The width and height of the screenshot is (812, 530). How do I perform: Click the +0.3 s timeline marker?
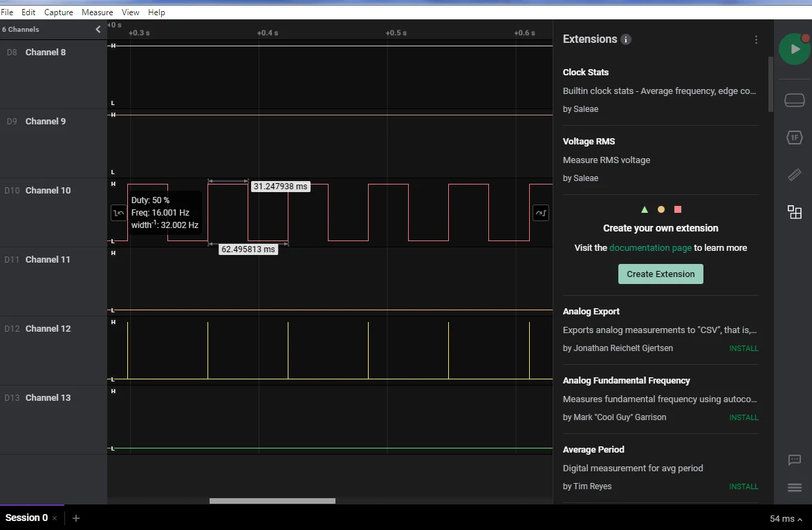point(139,32)
